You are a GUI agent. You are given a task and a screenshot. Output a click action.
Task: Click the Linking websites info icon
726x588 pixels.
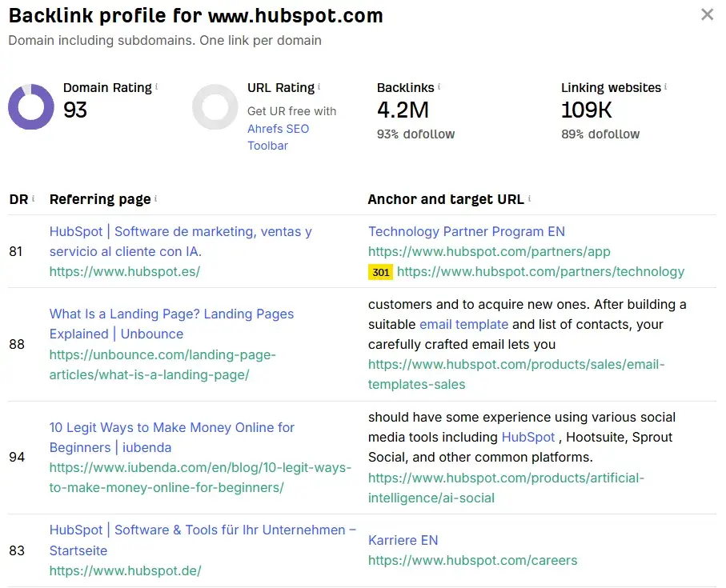[666, 86]
